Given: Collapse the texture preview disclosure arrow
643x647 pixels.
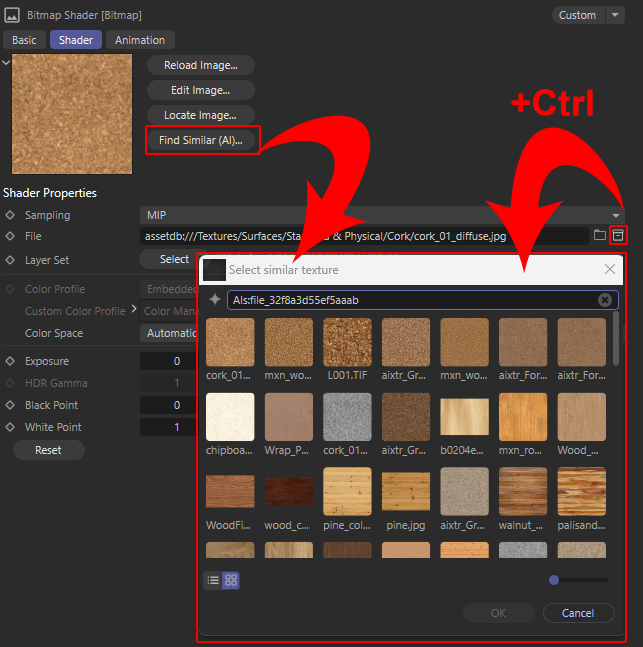Looking at the screenshot, I should [x=6, y=63].
